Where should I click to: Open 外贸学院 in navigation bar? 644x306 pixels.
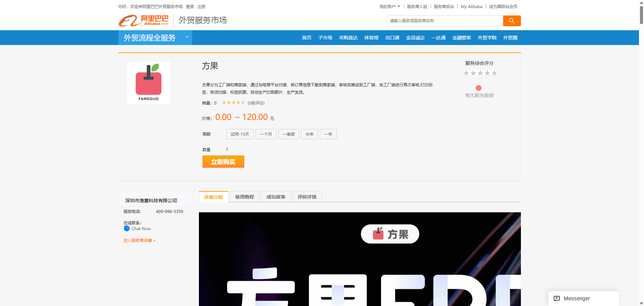[x=487, y=38]
